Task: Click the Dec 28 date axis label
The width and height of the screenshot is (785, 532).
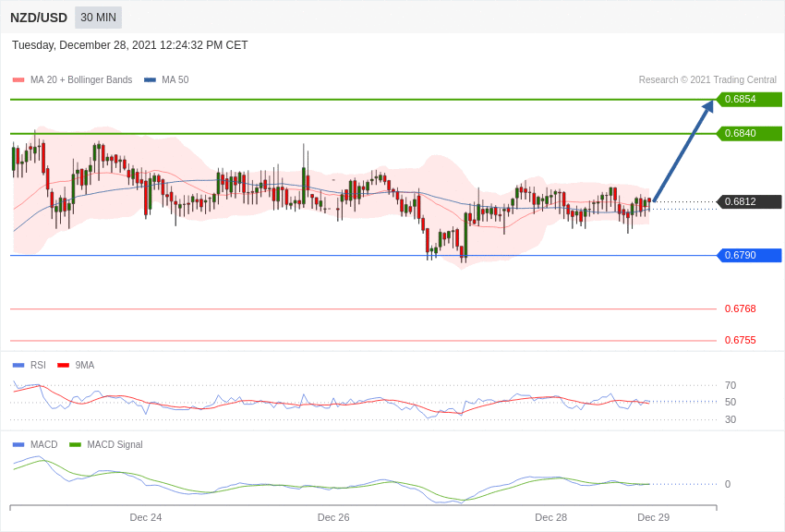Action: pyautogui.click(x=551, y=517)
